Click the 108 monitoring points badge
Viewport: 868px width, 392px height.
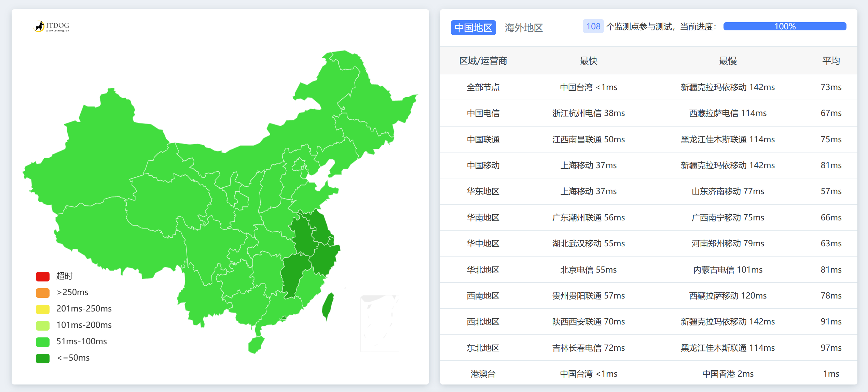click(593, 27)
